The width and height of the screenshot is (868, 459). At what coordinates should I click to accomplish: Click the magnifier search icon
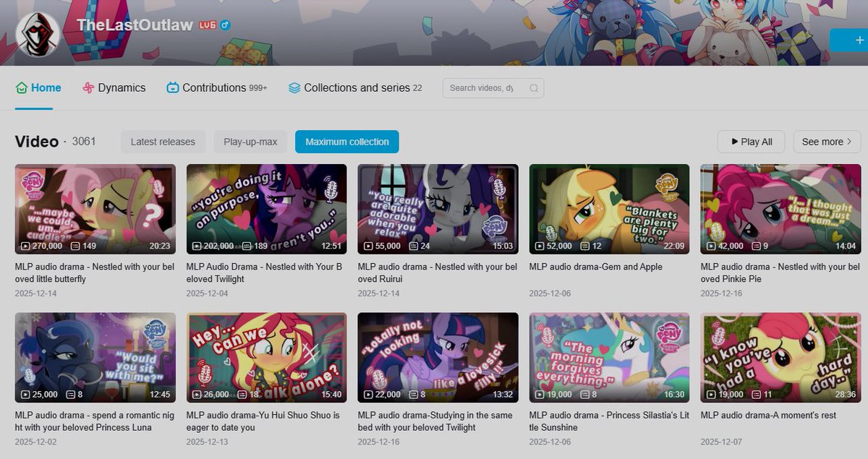pos(534,88)
